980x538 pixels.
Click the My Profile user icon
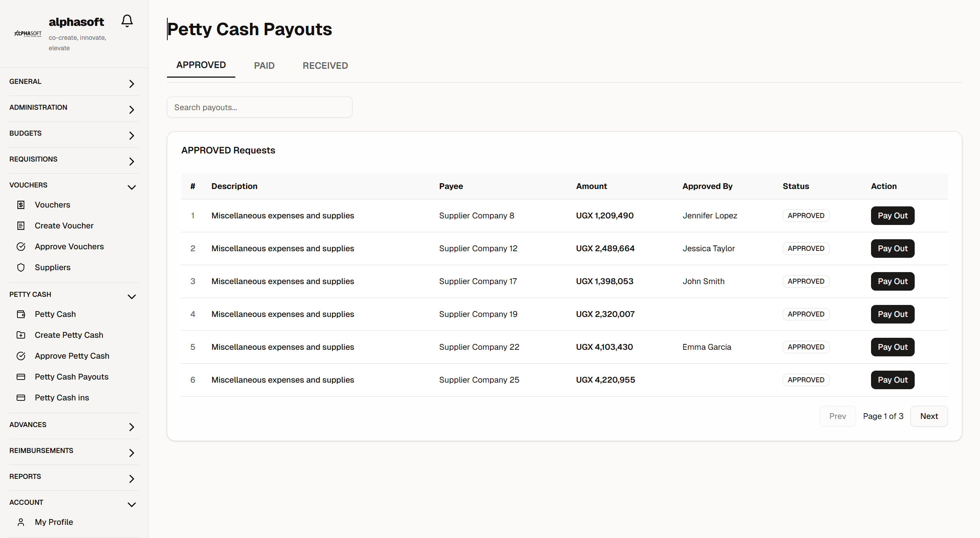click(x=21, y=522)
